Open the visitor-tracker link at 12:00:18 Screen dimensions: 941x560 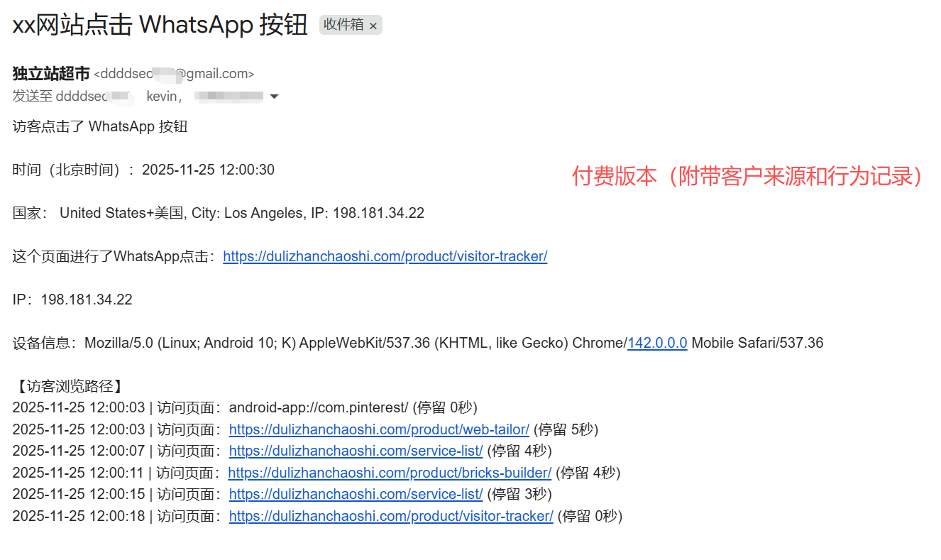click(x=391, y=516)
